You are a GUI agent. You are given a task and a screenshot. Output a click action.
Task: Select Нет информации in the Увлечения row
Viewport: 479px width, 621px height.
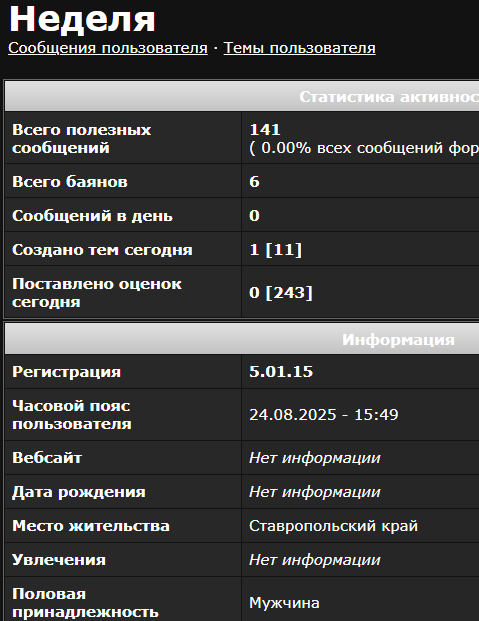click(x=315, y=560)
